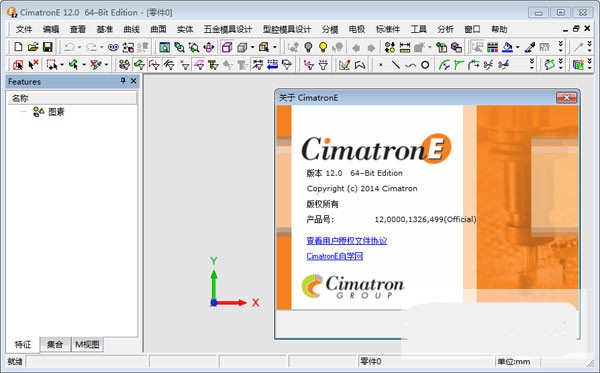Expand the curves toolbar overflow chevron
The height and width of the screenshot is (373, 600).
532,64
